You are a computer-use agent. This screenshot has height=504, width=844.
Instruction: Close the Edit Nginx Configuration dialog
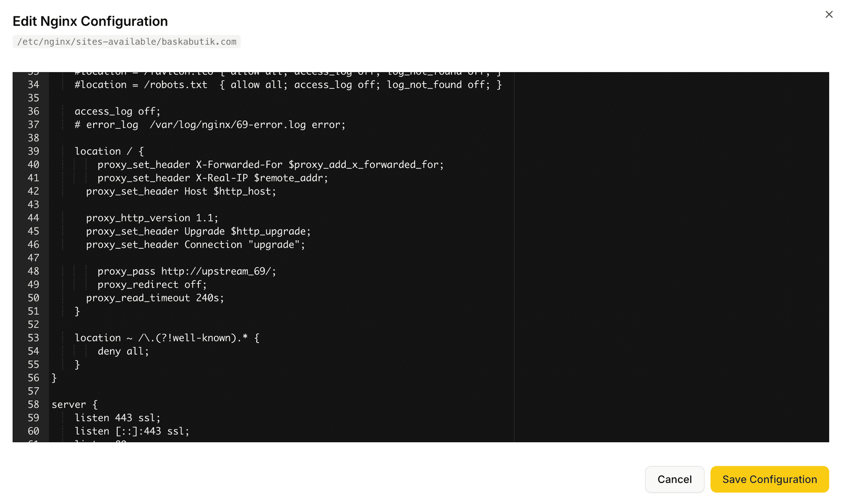pos(829,14)
